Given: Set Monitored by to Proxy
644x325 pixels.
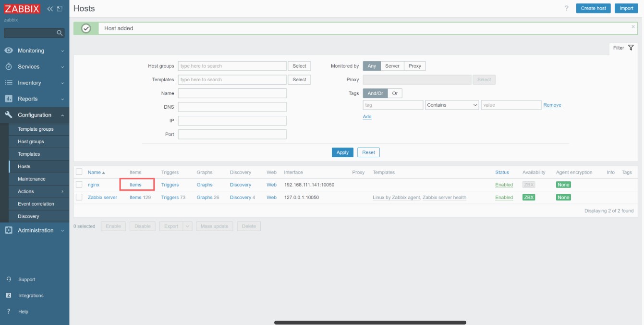Looking at the screenshot, I should click(x=415, y=66).
